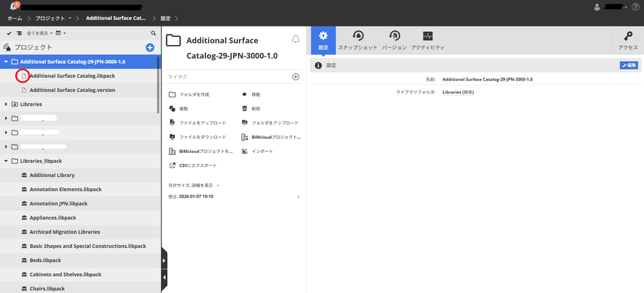This screenshot has width=644, height=293.
Task: Click the BIMcloudプロジェクトを... action
Action: click(x=201, y=151)
